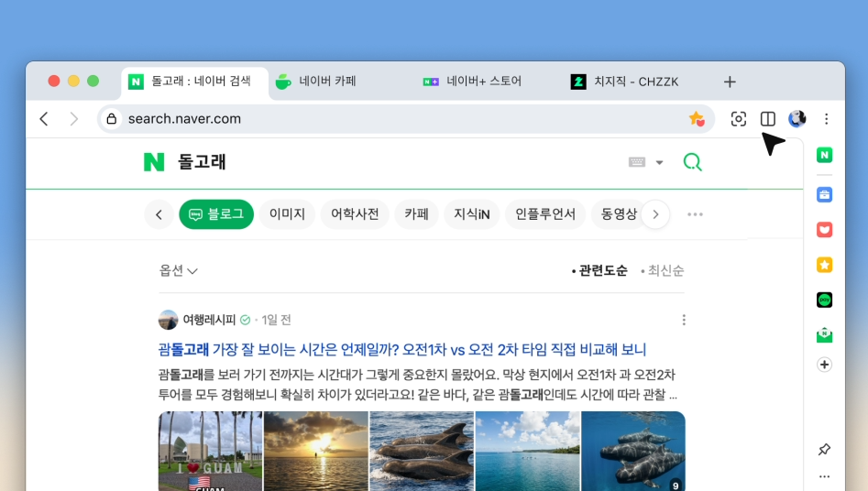Image resolution: width=868 pixels, height=491 pixels.
Task: Open Naver green N sidebar icon
Action: 824,155
